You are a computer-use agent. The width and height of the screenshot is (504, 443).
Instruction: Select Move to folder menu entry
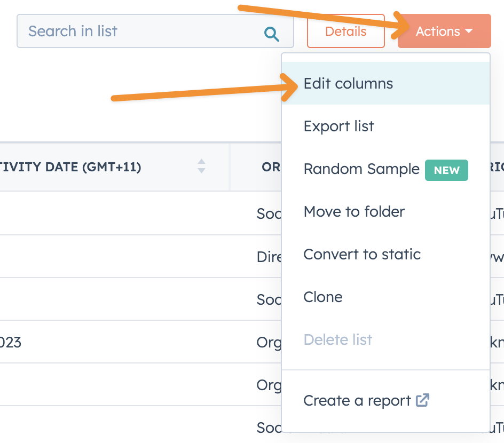point(354,212)
